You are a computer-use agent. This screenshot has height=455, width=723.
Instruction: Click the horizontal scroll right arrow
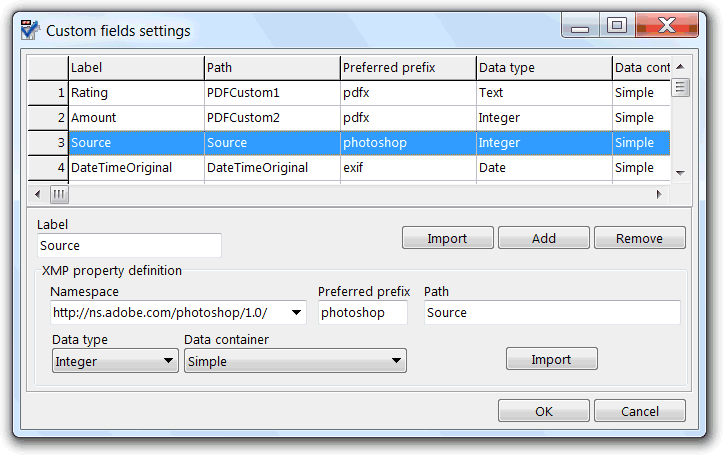(659, 194)
